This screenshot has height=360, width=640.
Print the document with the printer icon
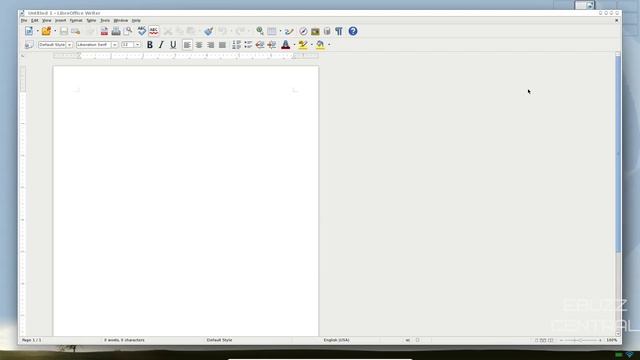coord(116,31)
